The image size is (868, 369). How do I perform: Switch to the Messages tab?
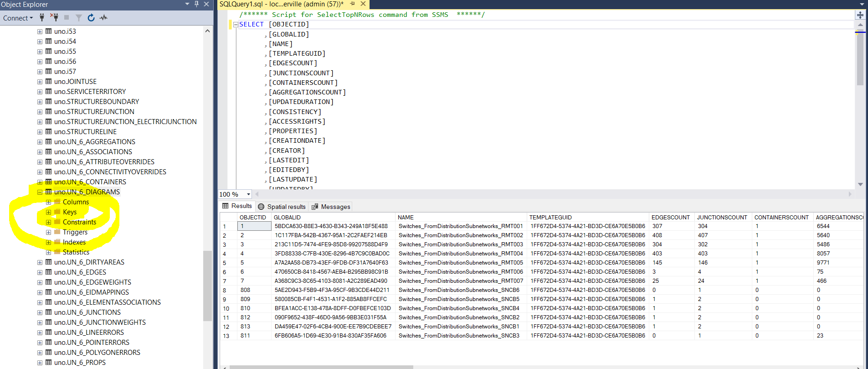pyautogui.click(x=331, y=207)
